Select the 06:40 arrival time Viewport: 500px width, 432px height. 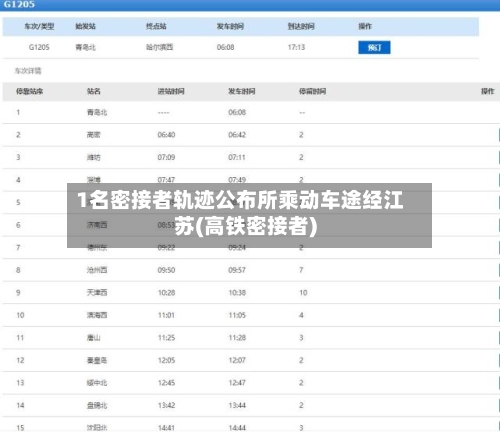(166, 135)
